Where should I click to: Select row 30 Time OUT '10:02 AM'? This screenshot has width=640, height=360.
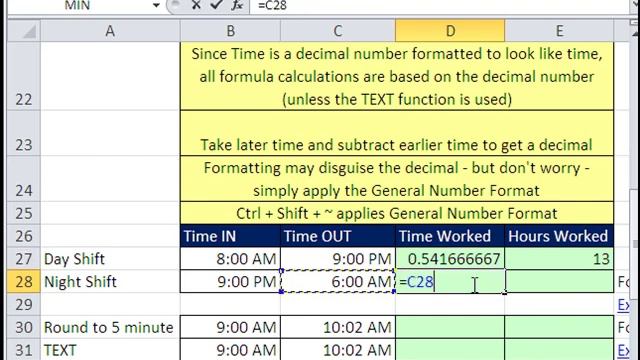pos(338,327)
